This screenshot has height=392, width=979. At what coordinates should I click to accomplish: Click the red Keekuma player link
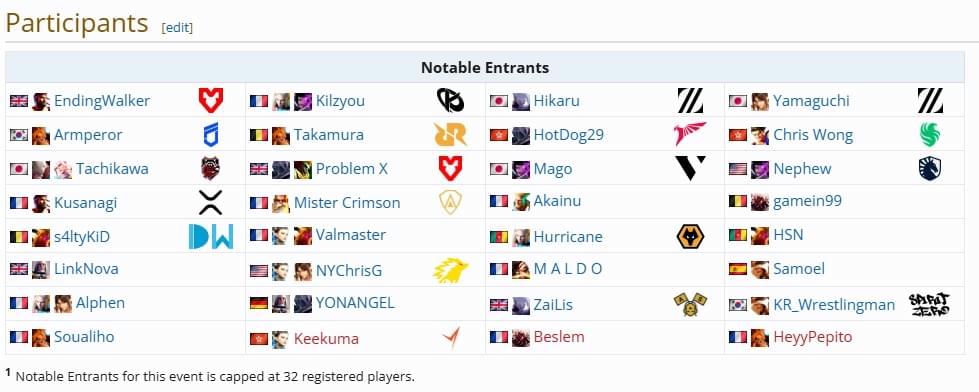tap(326, 339)
